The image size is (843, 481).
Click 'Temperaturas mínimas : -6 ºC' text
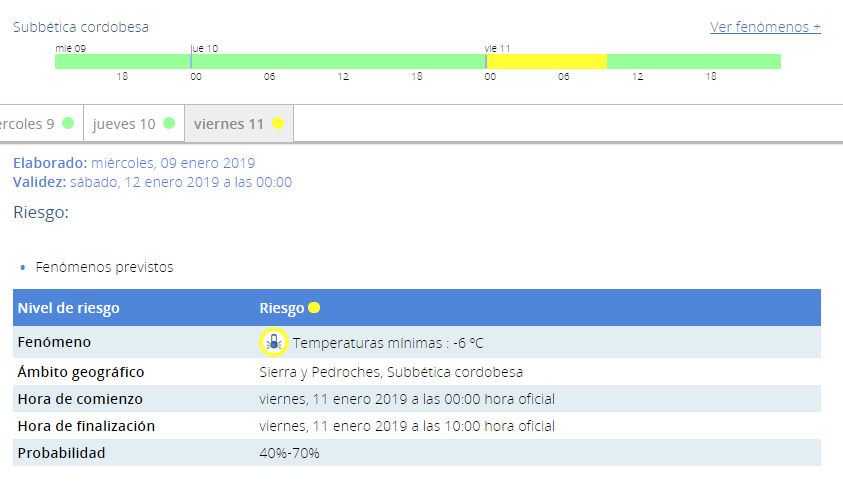(x=388, y=343)
